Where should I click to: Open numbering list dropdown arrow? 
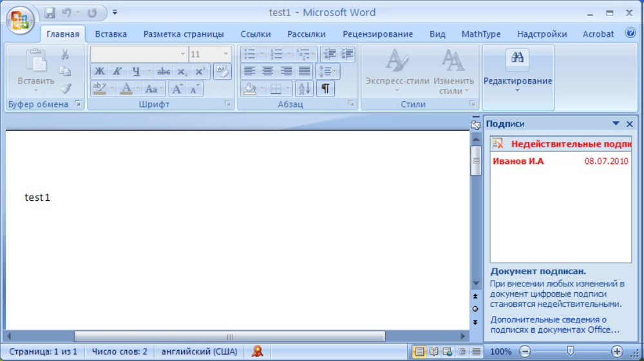(289, 54)
